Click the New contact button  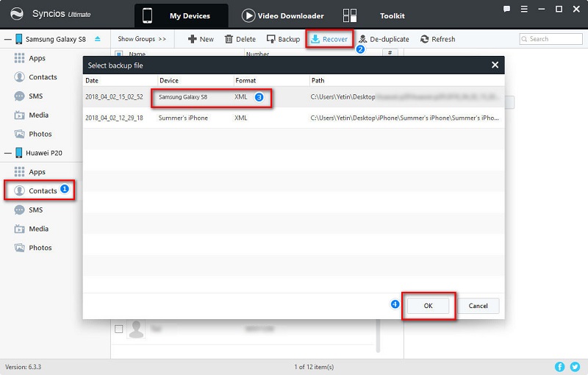tap(201, 39)
